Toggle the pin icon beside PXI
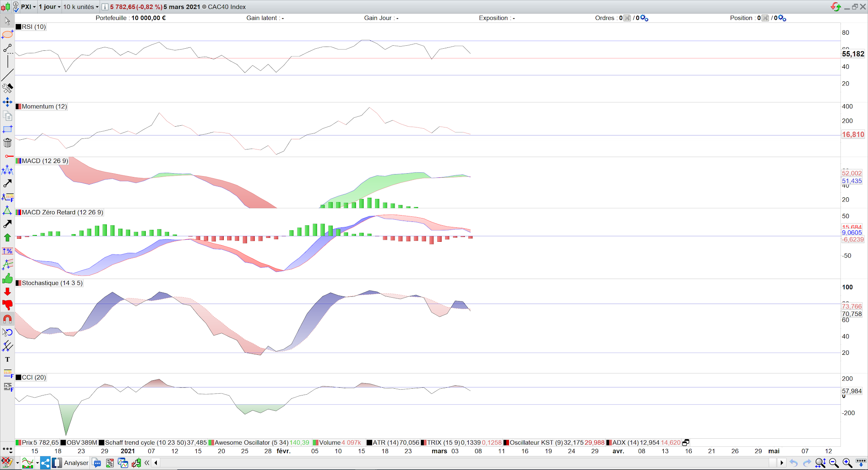Screen dimensions: 868x470 coord(16,7)
